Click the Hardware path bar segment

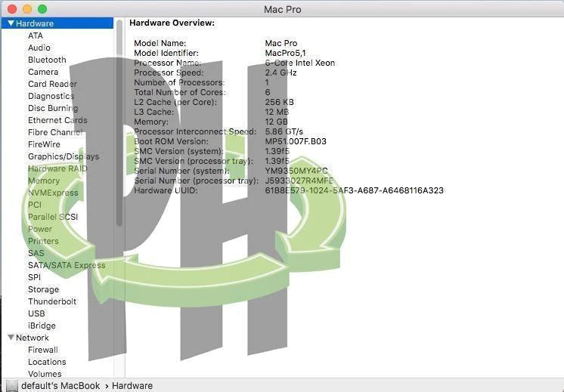132,385
